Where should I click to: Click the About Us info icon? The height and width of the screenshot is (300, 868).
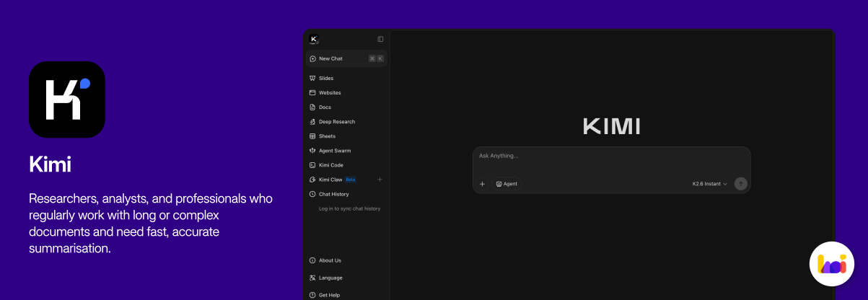[x=312, y=260]
